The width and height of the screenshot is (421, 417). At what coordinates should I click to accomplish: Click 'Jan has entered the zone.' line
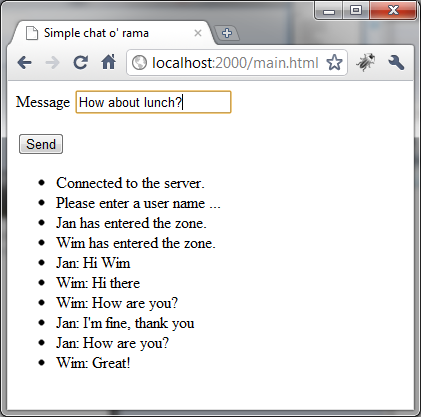(131, 223)
